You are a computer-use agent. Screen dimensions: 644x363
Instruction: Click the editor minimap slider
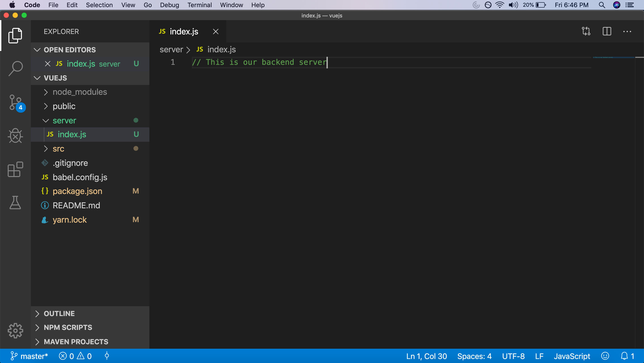pyautogui.click(x=614, y=58)
